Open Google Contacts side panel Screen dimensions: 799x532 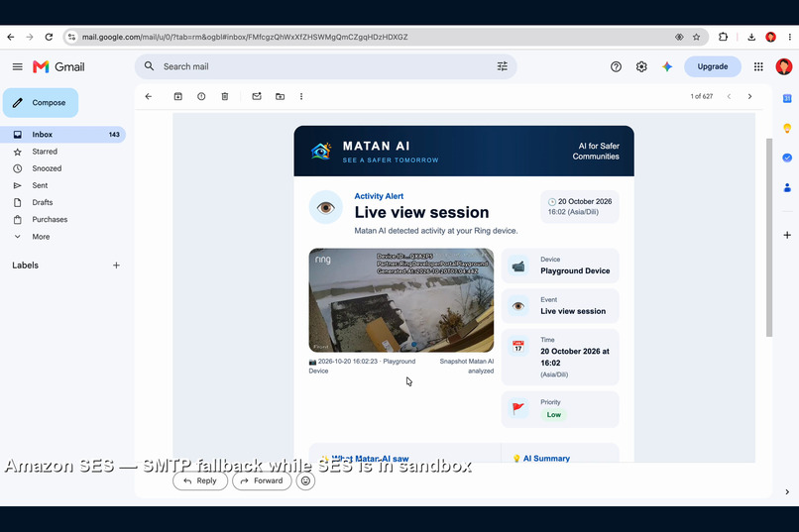click(x=787, y=188)
